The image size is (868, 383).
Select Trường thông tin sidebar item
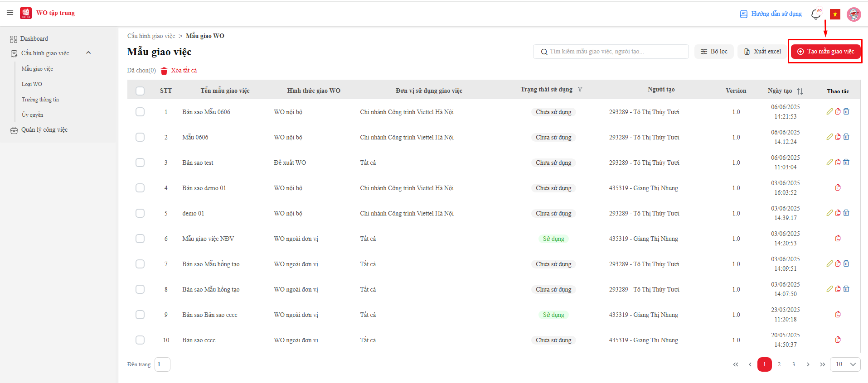(x=40, y=100)
